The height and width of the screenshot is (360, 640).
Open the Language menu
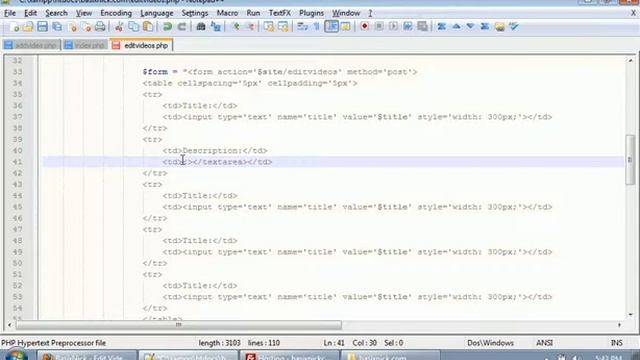pos(157,13)
